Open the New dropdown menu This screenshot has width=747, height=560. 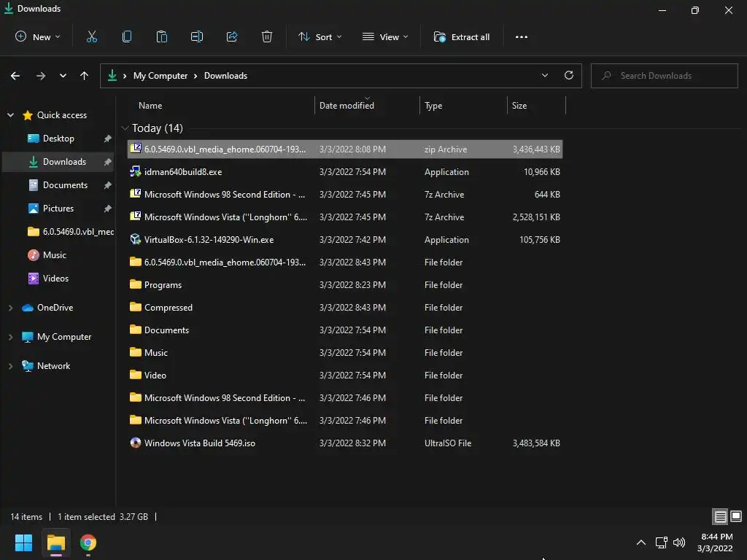(38, 36)
